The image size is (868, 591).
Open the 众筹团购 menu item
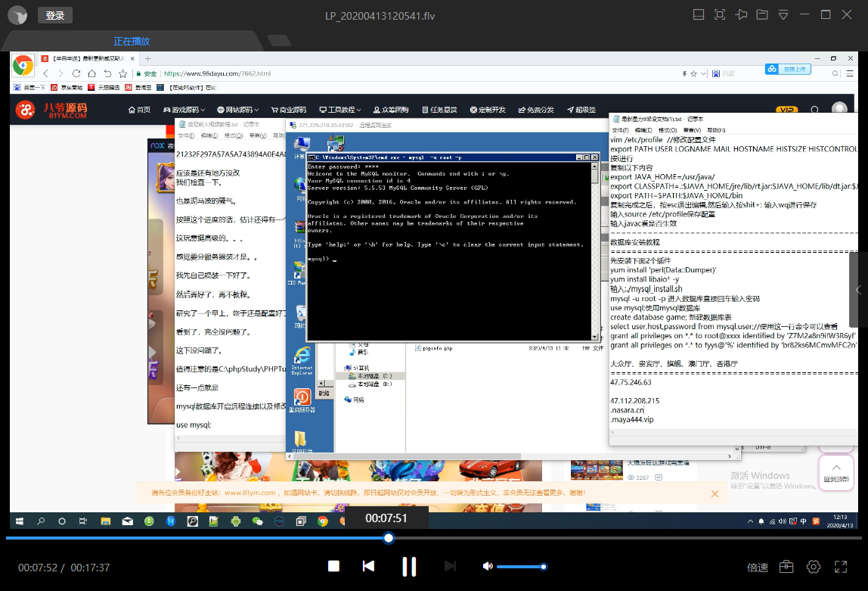pos(391,110)
